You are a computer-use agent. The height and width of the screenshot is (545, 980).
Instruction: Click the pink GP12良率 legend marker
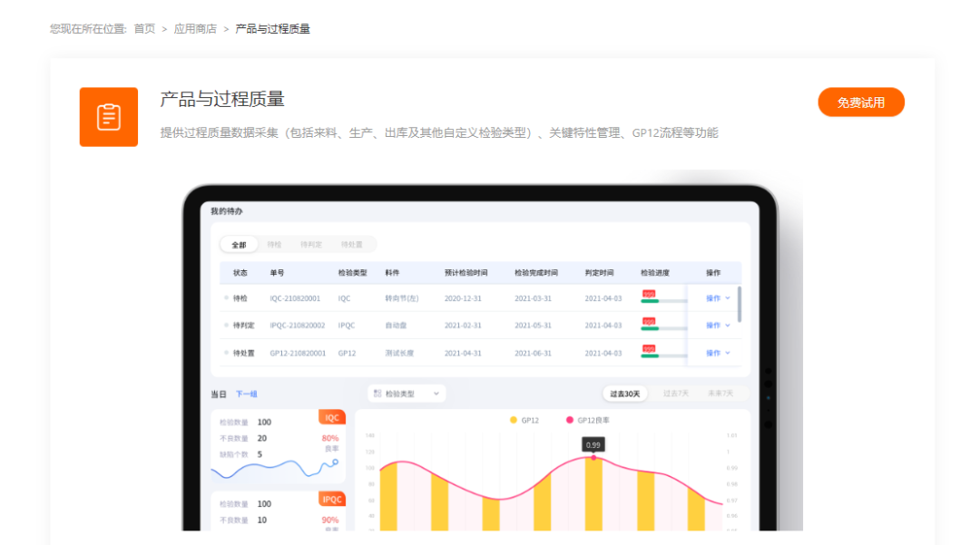pos(570,420)
